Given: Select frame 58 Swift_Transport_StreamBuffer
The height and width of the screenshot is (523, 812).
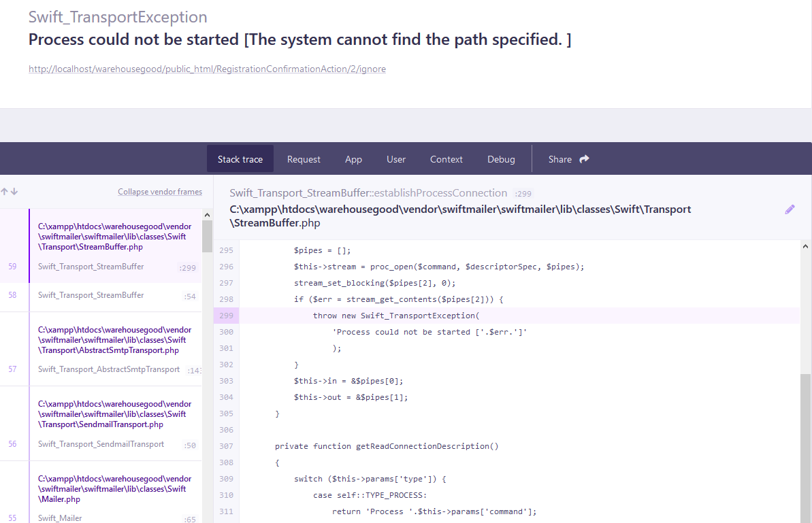Looking at the screenshot, I should (101, 297).
